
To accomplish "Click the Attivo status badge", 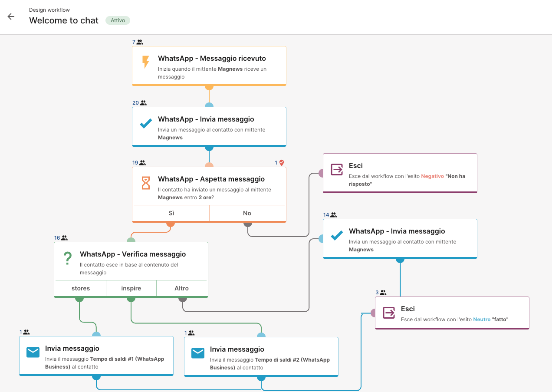I will click(118, 20).
